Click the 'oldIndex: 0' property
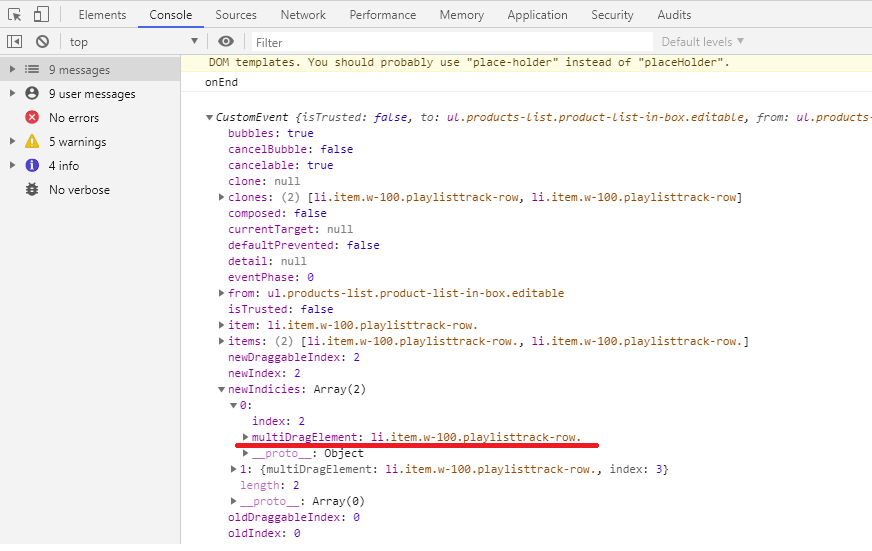The image size is (872, 551). (265, 533)
